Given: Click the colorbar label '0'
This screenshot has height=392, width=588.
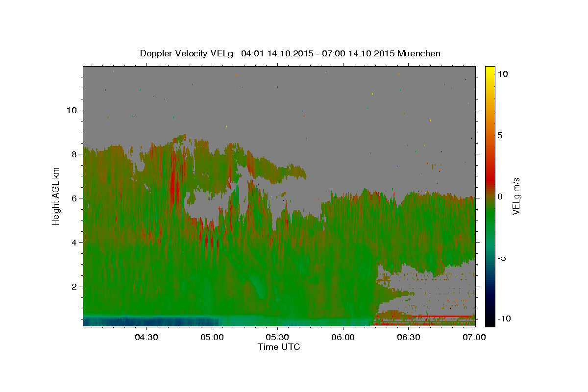Looking at the screenshot, I should [x=501, y=196].
